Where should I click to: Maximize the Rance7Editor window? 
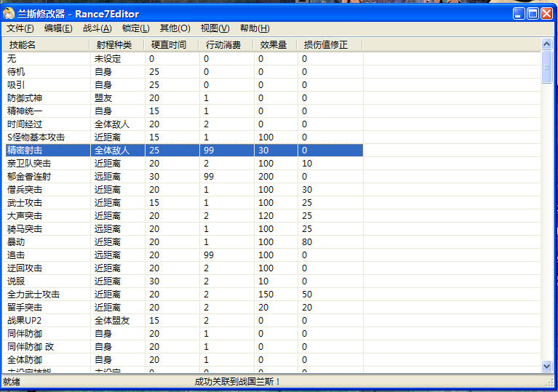click(x=533, y=14)
